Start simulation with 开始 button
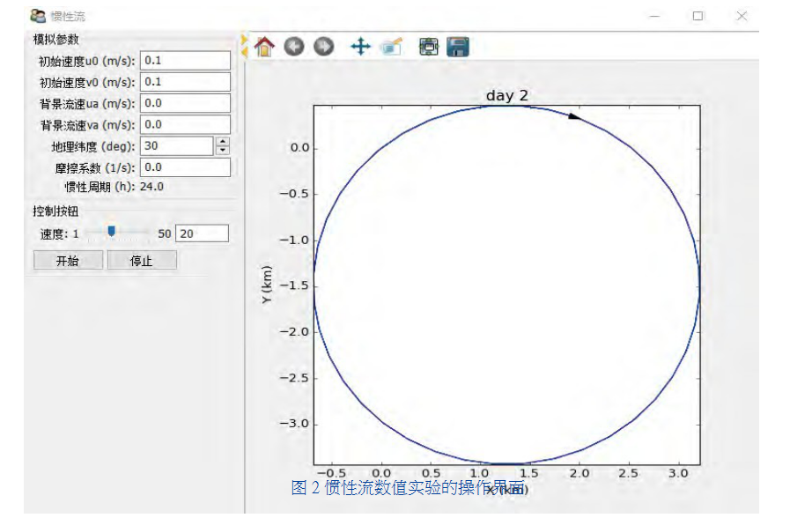This screenshot has width=812, height=518. pyautogui.click(x=68, y=260)
